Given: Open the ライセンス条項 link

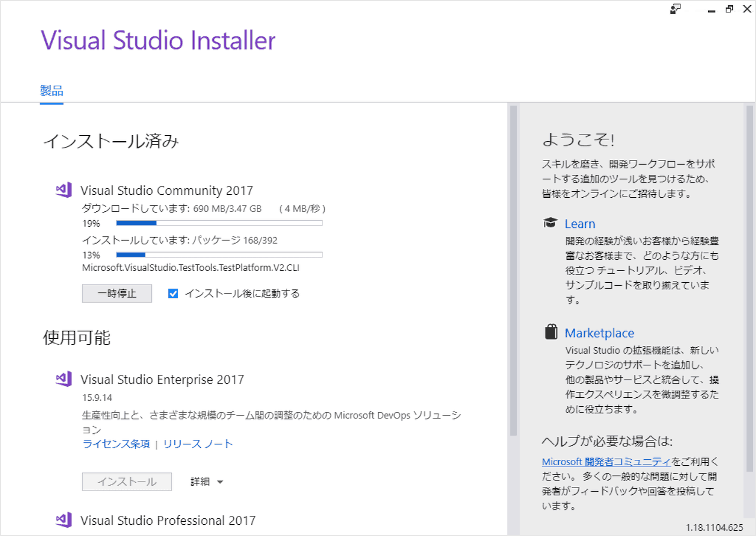Looking at the screenshot, I should coord(116,444).
